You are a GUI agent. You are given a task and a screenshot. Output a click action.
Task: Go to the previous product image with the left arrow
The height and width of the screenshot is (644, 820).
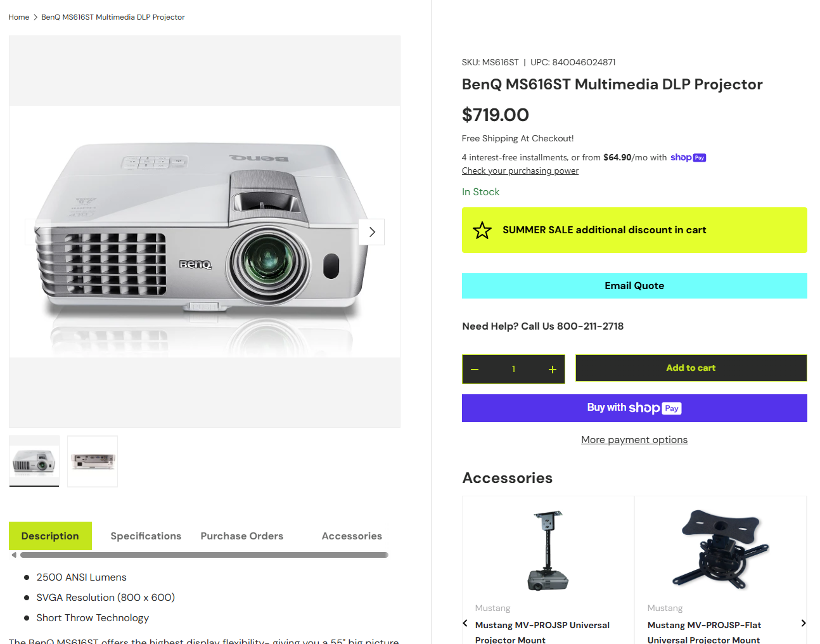[37, 232]
